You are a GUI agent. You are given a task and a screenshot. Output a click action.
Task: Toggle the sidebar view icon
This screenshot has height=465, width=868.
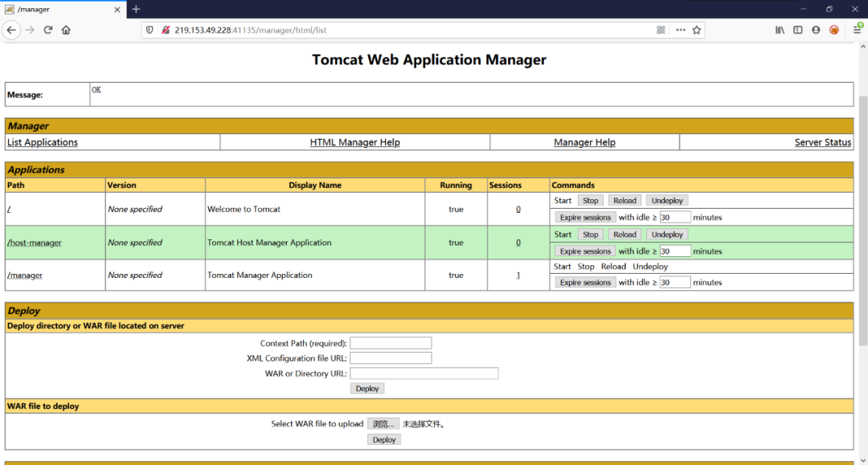798,30
